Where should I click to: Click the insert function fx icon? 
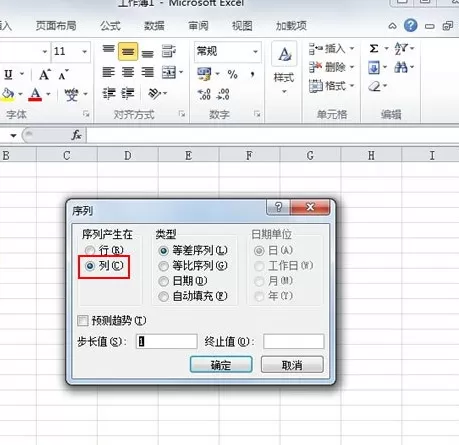(76, 135)
